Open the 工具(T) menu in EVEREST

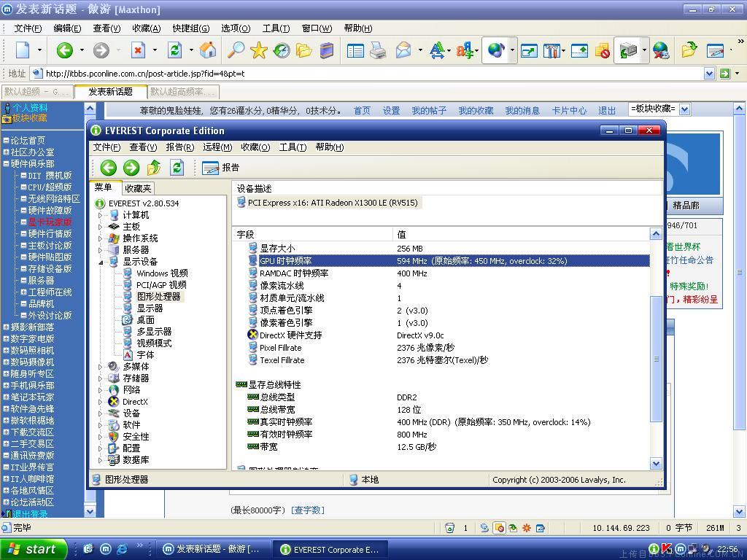tap(292, 147)
